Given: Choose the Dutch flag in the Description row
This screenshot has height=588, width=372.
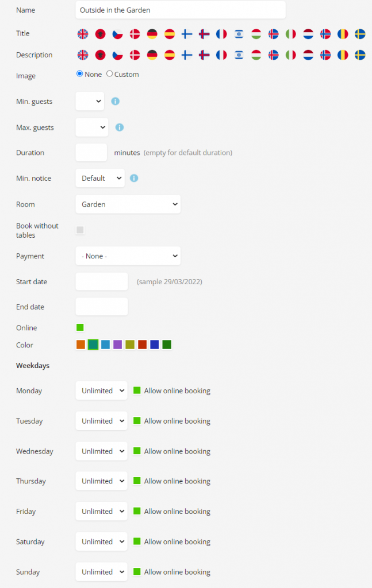Looking at the screenshot, I should click(x=308, y=55).
